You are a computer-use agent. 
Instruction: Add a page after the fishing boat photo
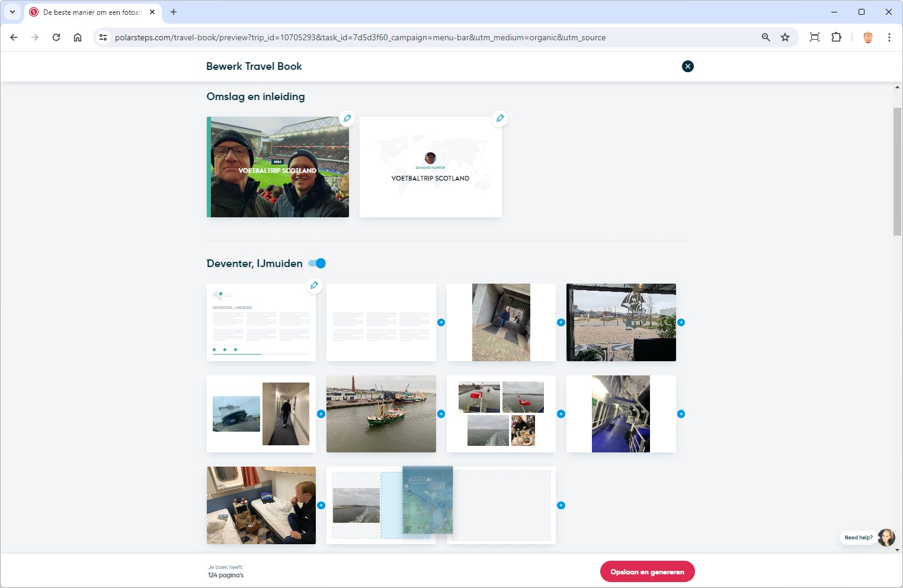(441, 414)
